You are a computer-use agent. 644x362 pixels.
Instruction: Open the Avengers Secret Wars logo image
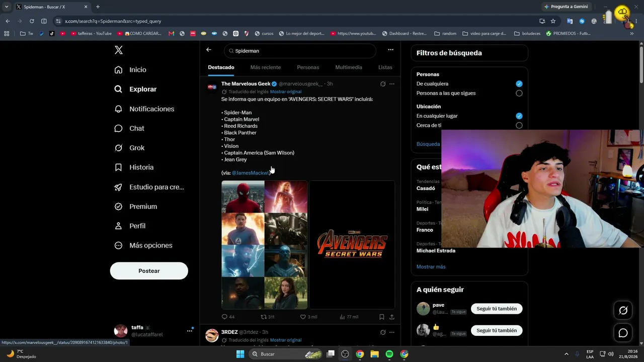click(352, 245)
